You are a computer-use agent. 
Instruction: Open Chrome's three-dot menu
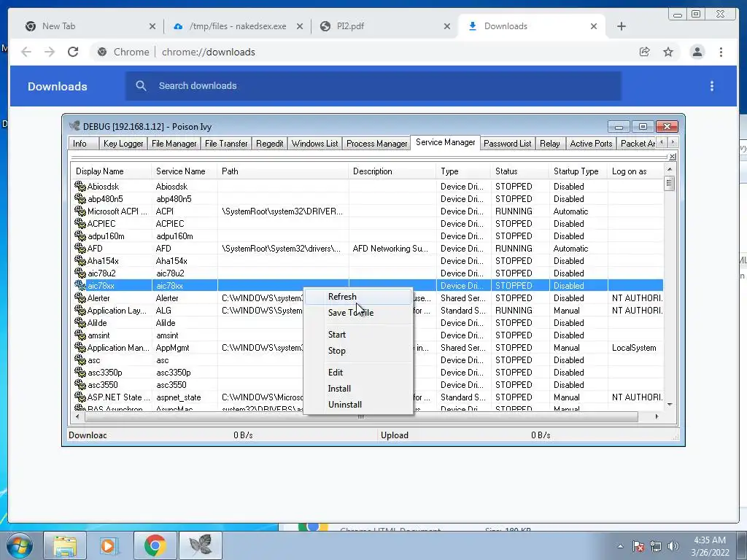tap(721, 52)
